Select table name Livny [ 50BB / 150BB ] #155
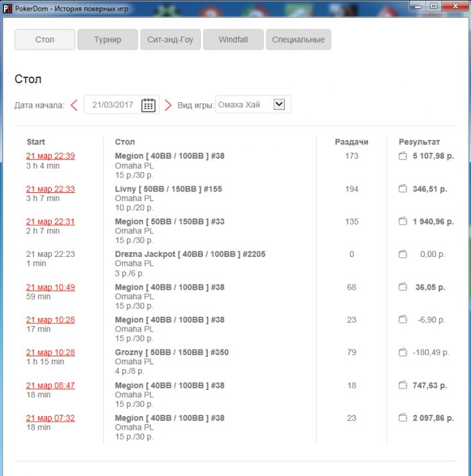This screenshot has width=471, height=476. pos(168,189)
